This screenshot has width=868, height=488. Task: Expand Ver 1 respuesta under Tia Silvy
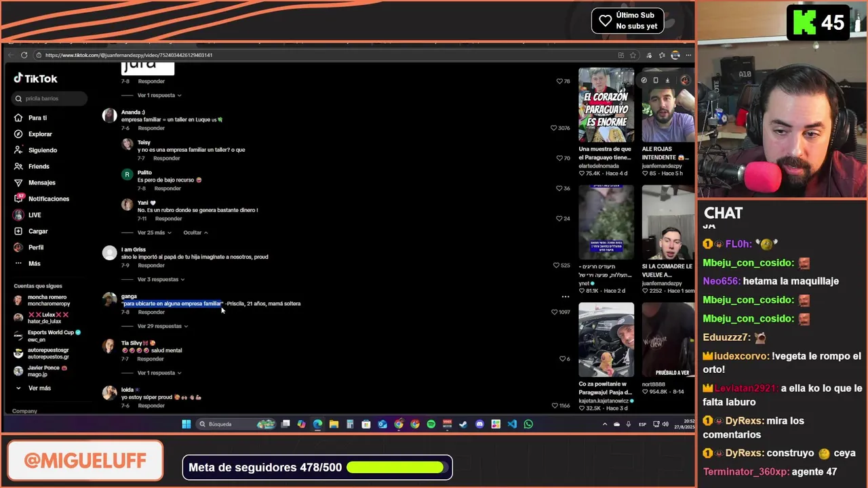(x=159, y=373)
